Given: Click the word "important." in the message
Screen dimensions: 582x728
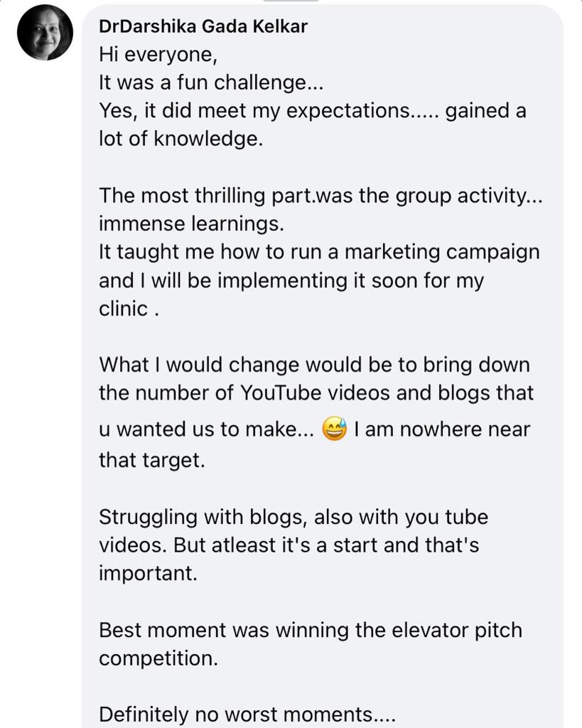Looking at the screenshot, I should pyautogui.click(x=148, y=573).
